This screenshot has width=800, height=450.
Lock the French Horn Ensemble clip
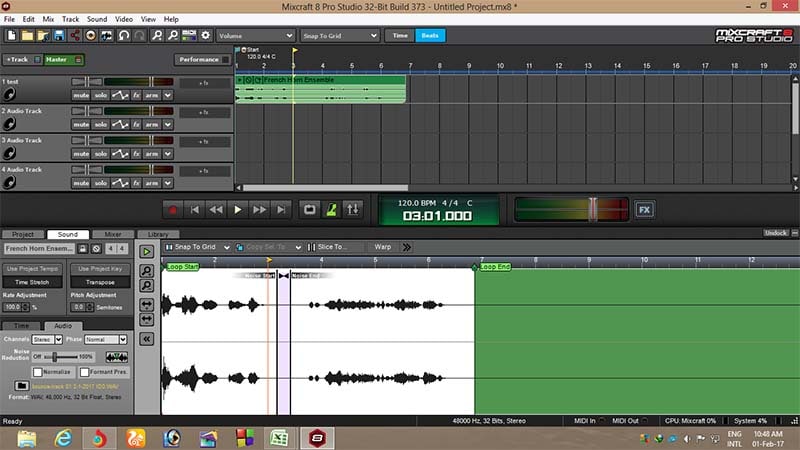click(x=83, y=248)
